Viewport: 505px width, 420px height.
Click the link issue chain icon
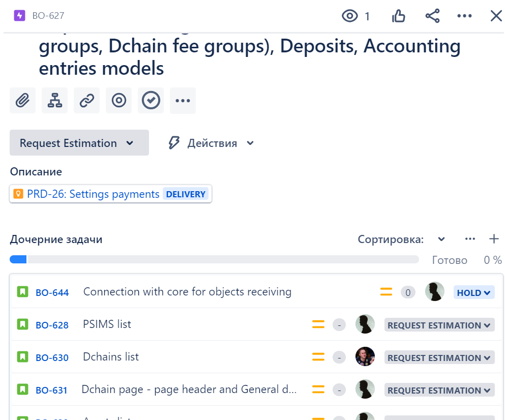pyautogui.click(x=86, y=101)
